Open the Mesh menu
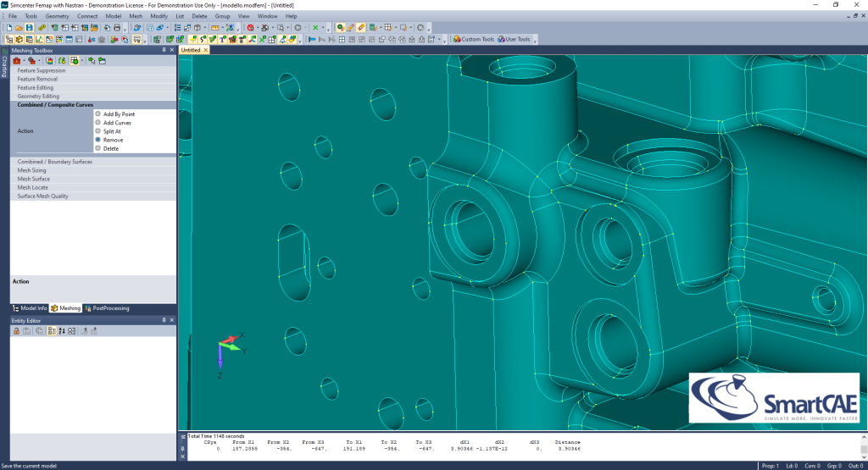 pos(136,16)
